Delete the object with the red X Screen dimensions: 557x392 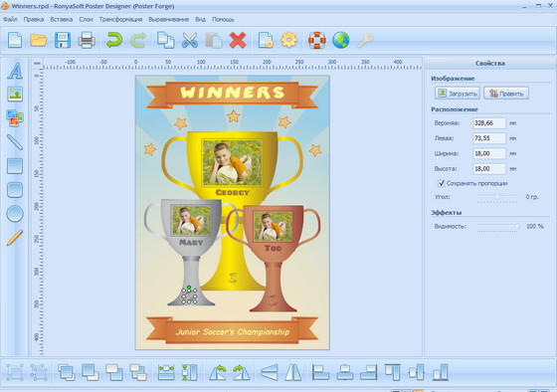click(238, 40)
